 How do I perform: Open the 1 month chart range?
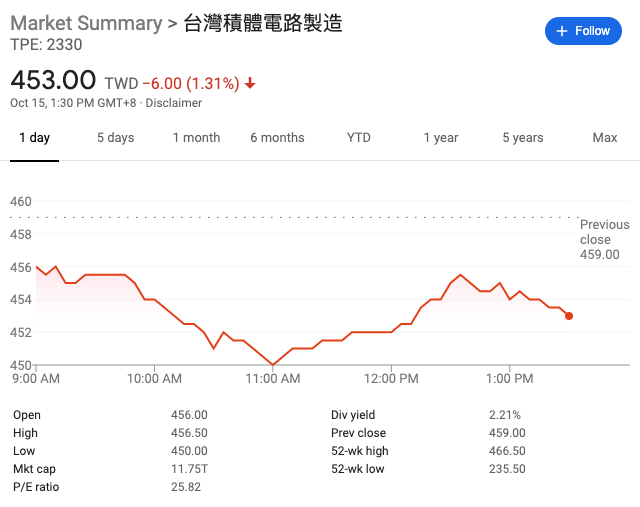196,138
